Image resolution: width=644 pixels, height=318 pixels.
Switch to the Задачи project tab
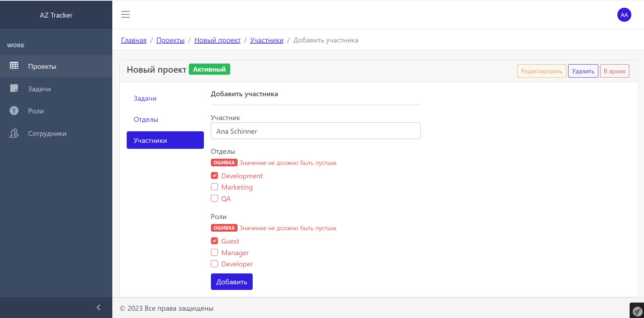pos(145,98)
